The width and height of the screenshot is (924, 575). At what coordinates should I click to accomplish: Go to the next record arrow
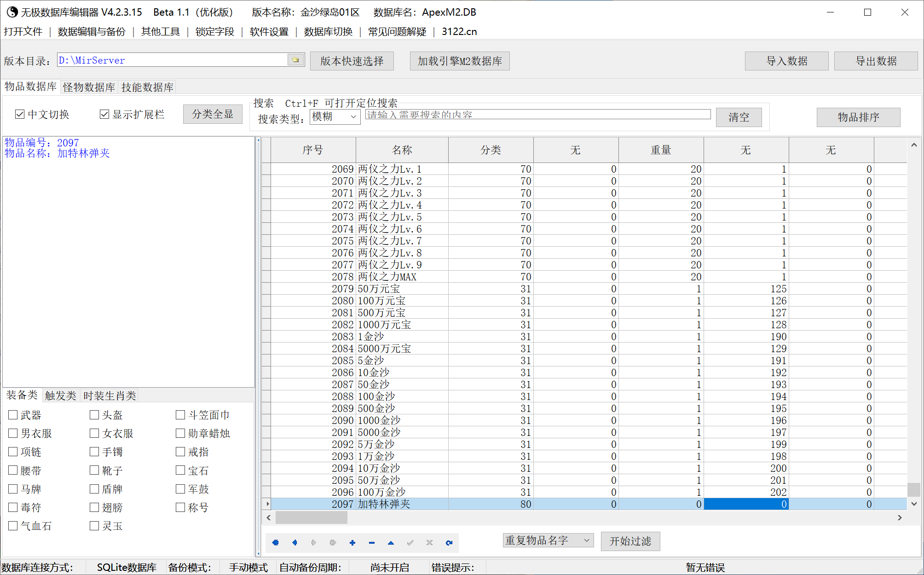pyautogui.click(x=314, y=542)
